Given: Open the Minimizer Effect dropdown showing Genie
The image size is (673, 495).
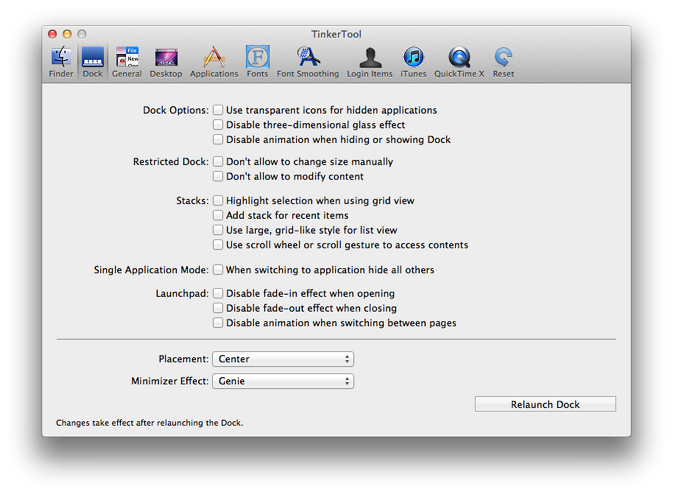Looking at the screenshot, I should tap(283, 381).
